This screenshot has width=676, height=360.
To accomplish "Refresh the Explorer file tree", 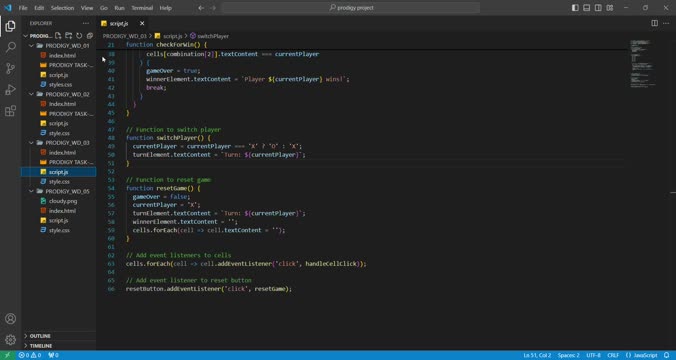I will click(x=79, y=36).
